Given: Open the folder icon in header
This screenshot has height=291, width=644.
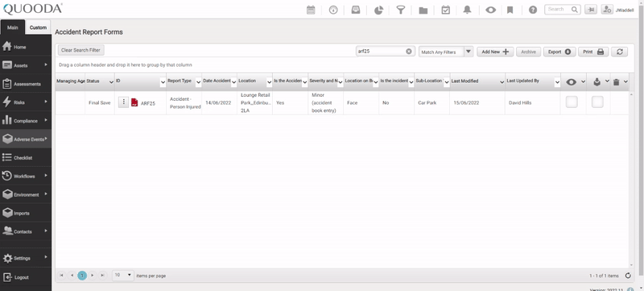Looking at the screenshot, I should [423, 10].
